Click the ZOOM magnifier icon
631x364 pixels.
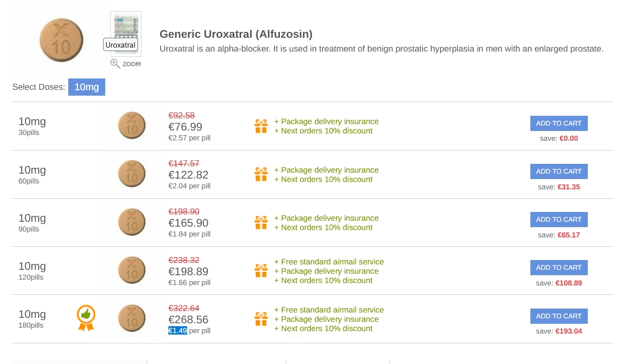(115, 64)
